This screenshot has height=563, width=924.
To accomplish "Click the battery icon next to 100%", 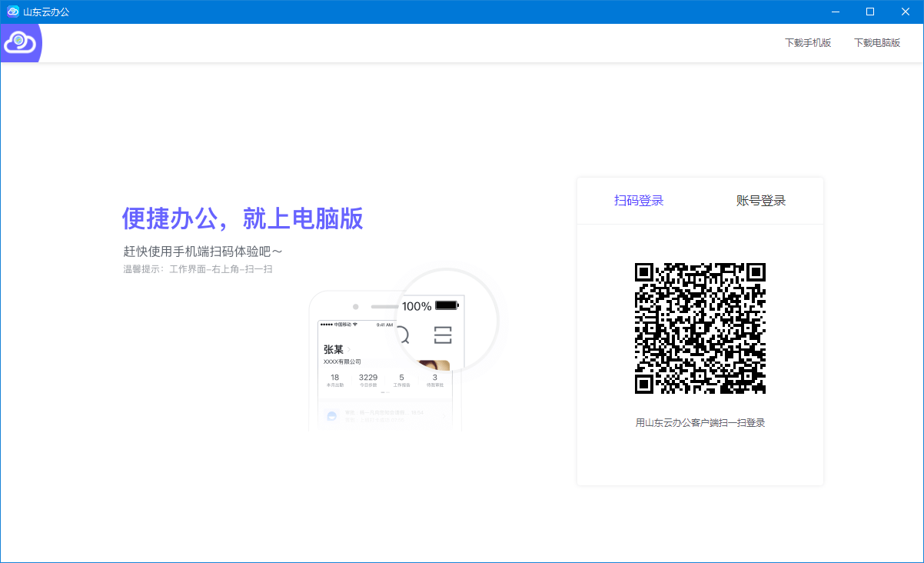I will (x=447, y=305).
